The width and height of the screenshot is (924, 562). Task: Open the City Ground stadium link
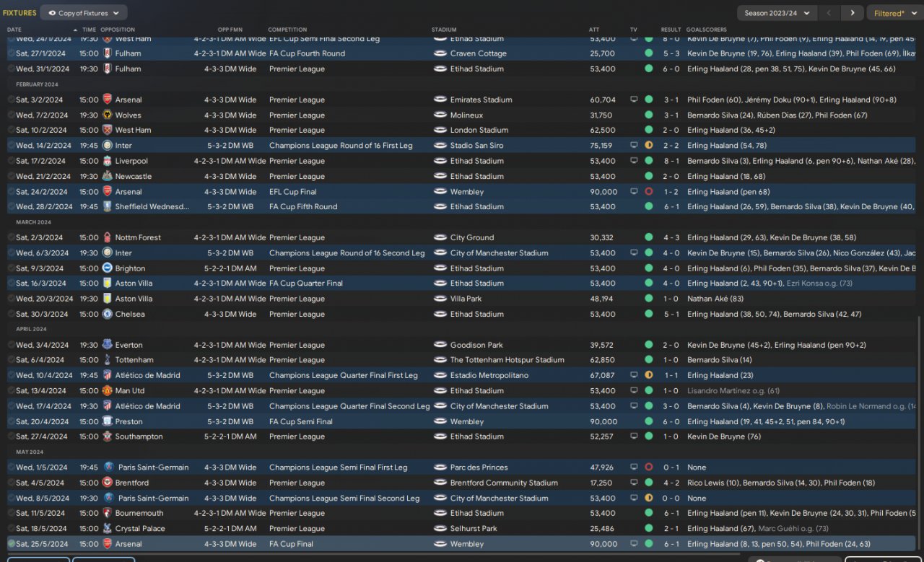pos(472,237)
